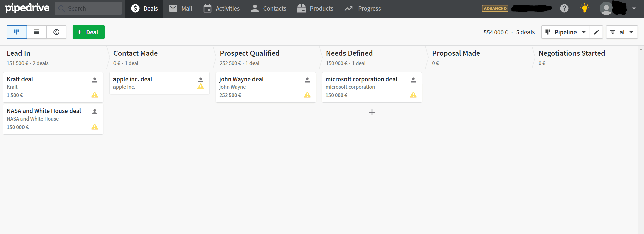Click the scrollbar up arrow
Screen dimensions: 644x234
641,49
